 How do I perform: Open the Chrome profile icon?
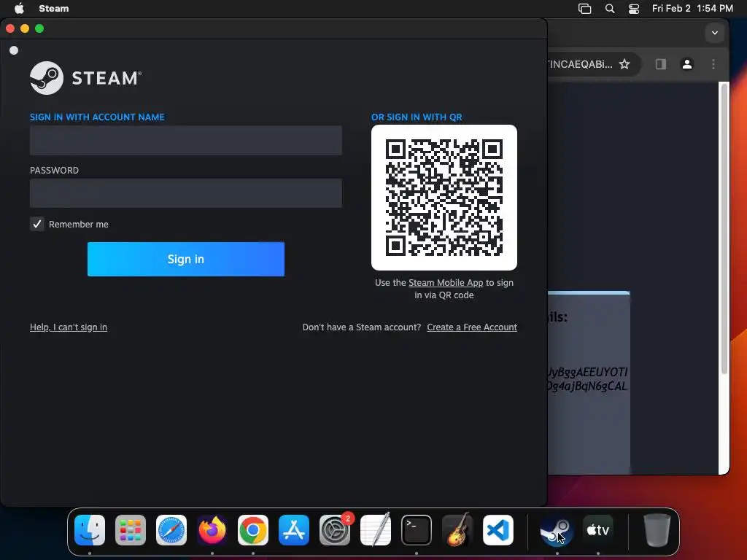pyautogui.click(x=687, y=64)
